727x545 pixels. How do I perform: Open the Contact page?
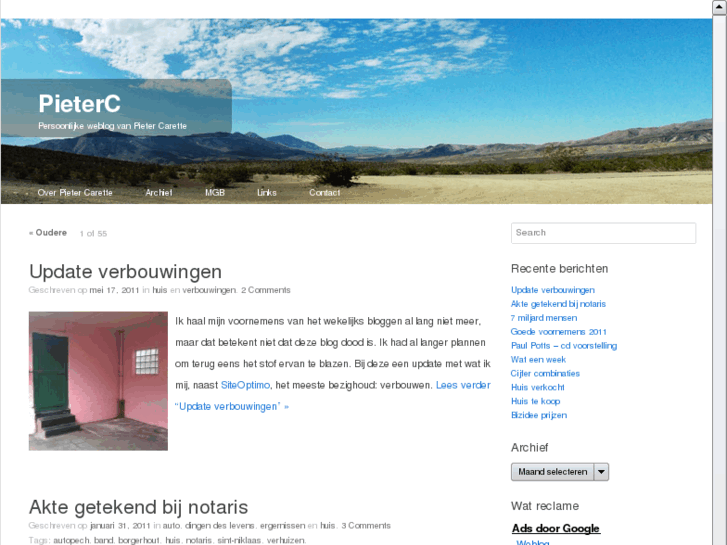click(x=325, y=192)
